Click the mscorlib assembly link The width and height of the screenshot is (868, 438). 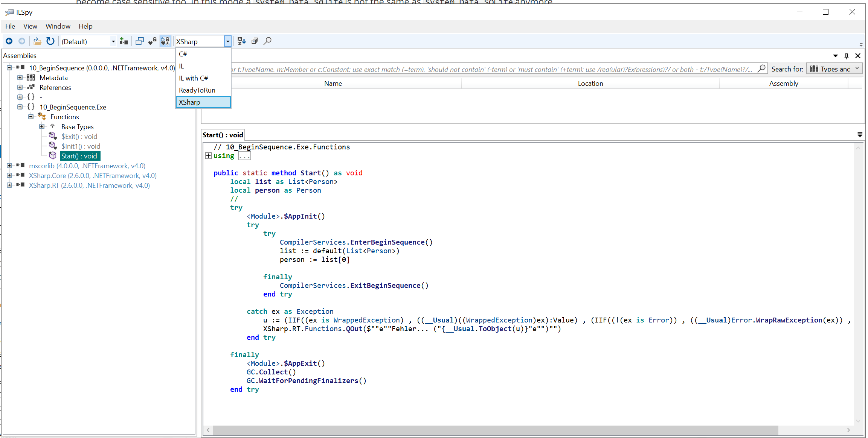coord(87,166)
